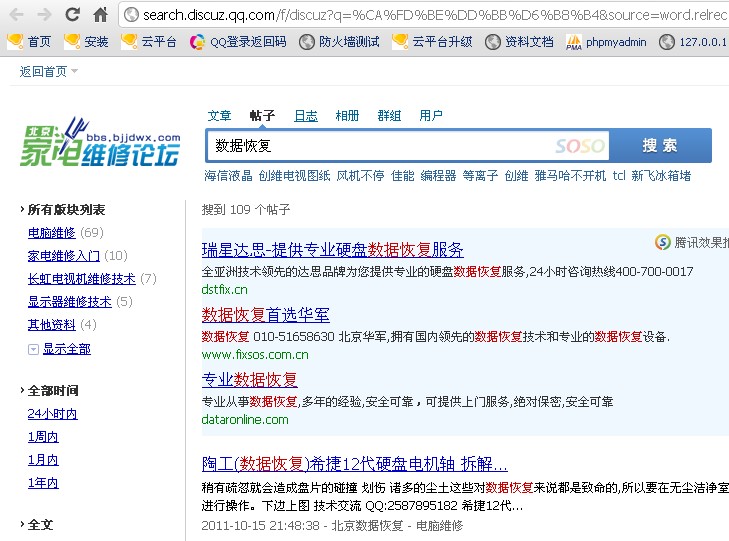Search hot keyword 风机不停

click(x=360, y=176)
